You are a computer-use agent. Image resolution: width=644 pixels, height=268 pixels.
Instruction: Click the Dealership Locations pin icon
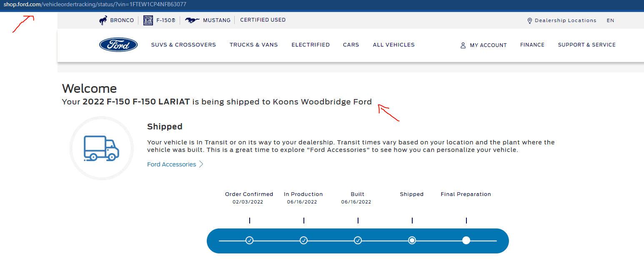(530, 21)
